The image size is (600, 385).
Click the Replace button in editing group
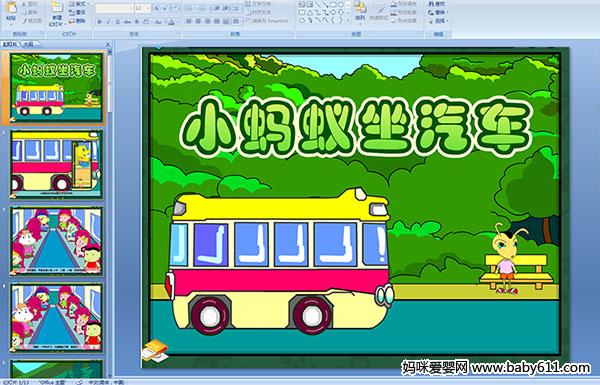pos(437,12)
